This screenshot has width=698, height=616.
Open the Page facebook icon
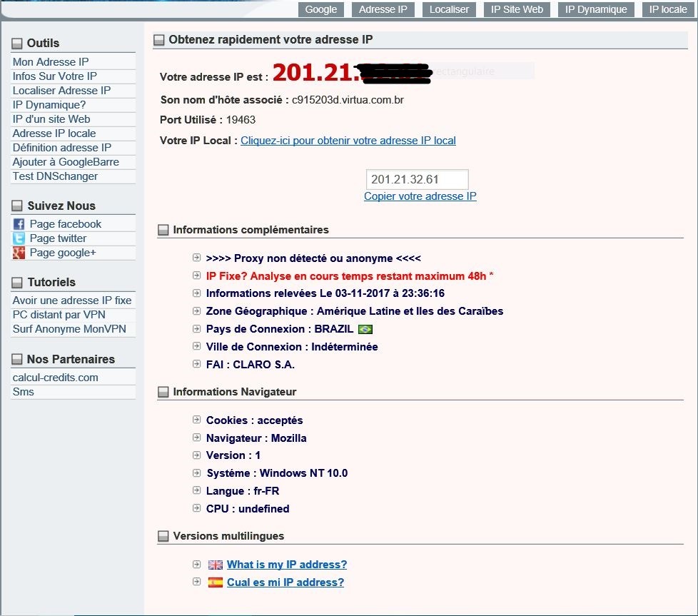point(19,223)
